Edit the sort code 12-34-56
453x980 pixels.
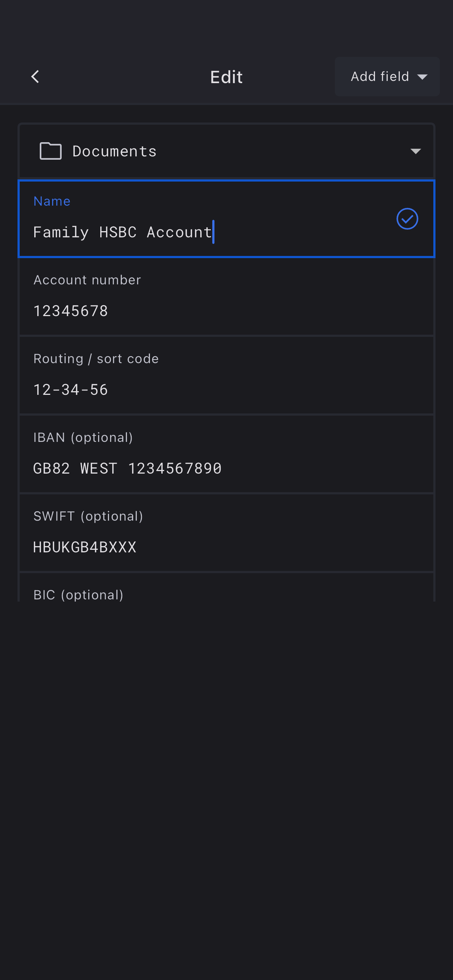pos(71,390)
